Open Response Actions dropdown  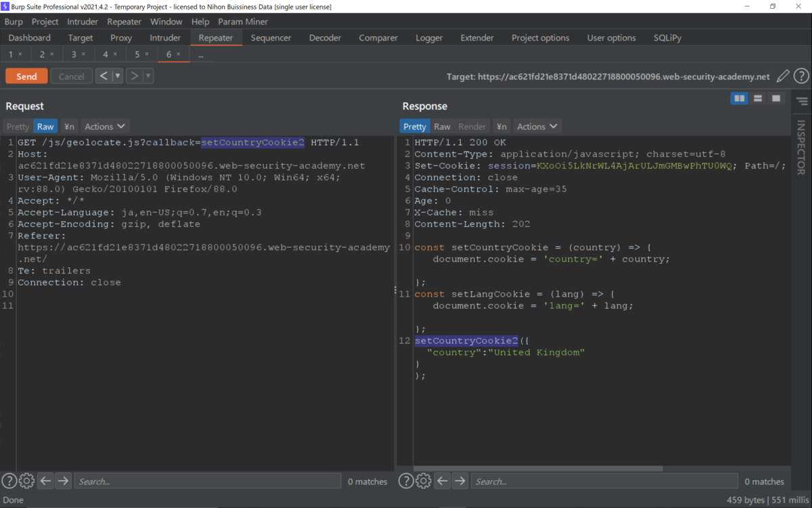(x=537, y=127)
